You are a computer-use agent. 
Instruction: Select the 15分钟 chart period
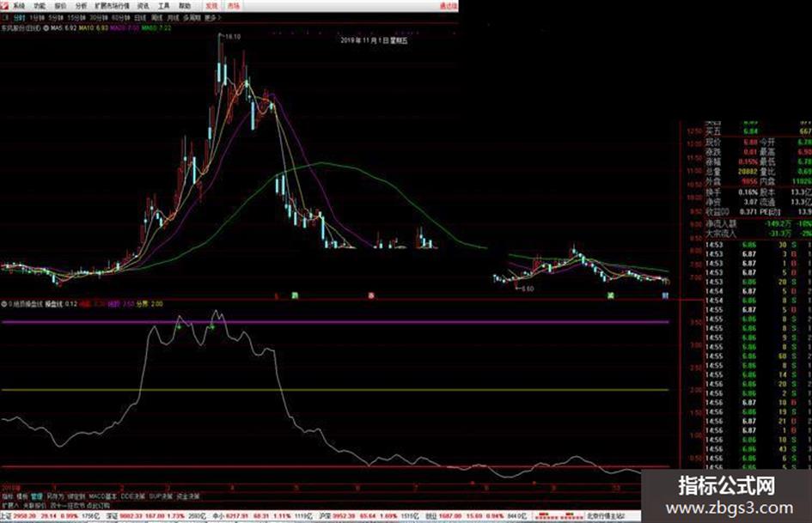(76, 18)
